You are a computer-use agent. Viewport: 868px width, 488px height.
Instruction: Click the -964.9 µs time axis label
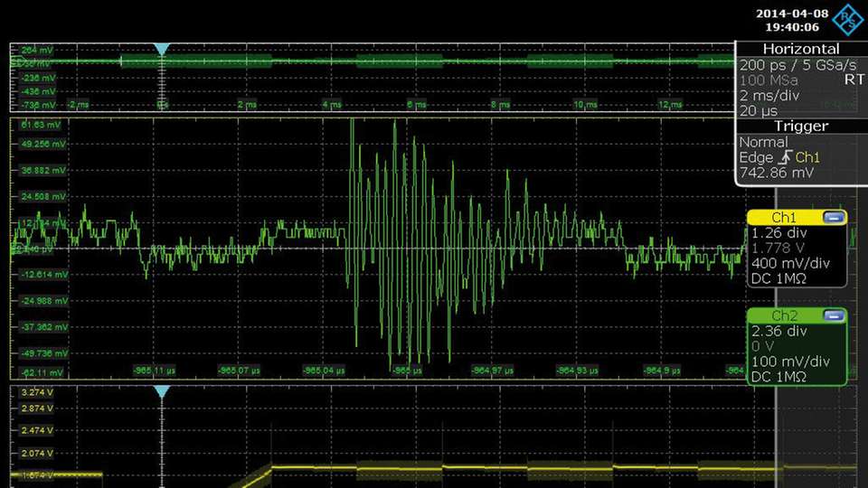(x=662, y=371)
